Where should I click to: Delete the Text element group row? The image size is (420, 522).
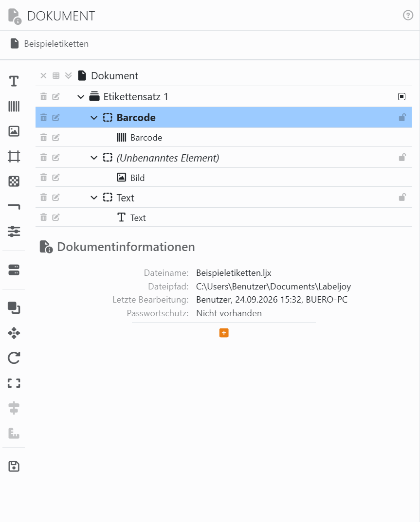point(43,198)
